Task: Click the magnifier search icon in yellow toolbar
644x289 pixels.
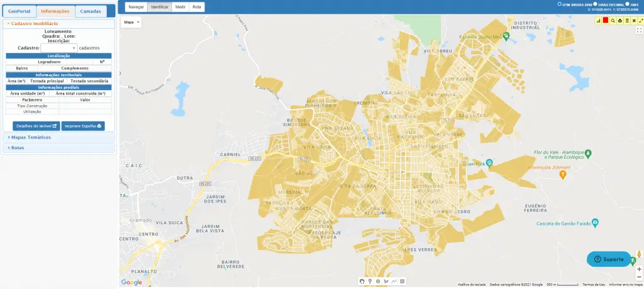Action: pyautogui.click(x=613, y=21)
